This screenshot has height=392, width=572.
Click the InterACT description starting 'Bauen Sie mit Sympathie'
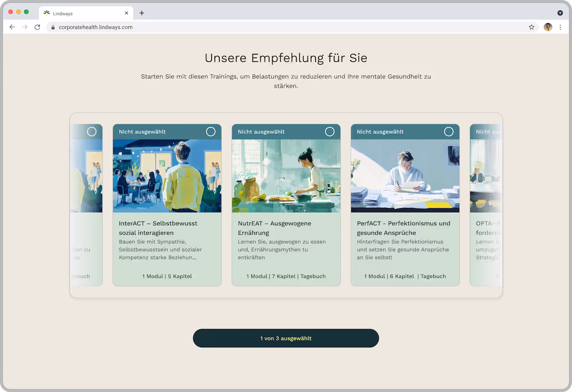(x=161, y=250)
